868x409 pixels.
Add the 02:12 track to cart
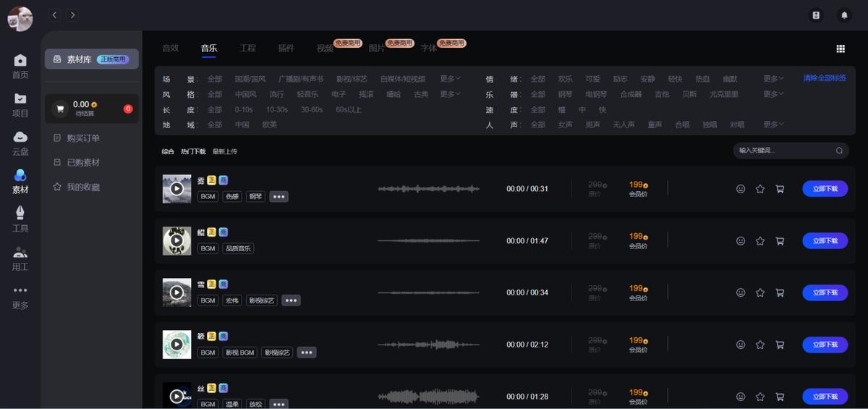[x=780, y=345]
